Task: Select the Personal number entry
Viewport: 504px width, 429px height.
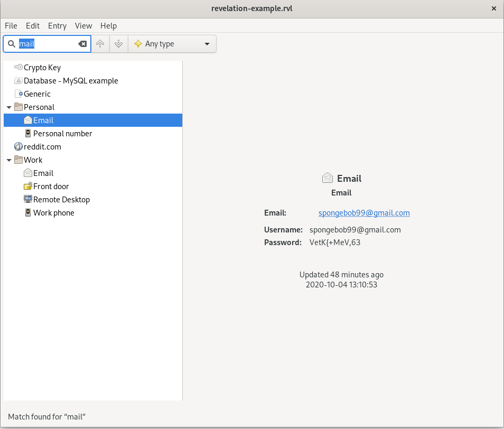Action: tap(62, 134)
